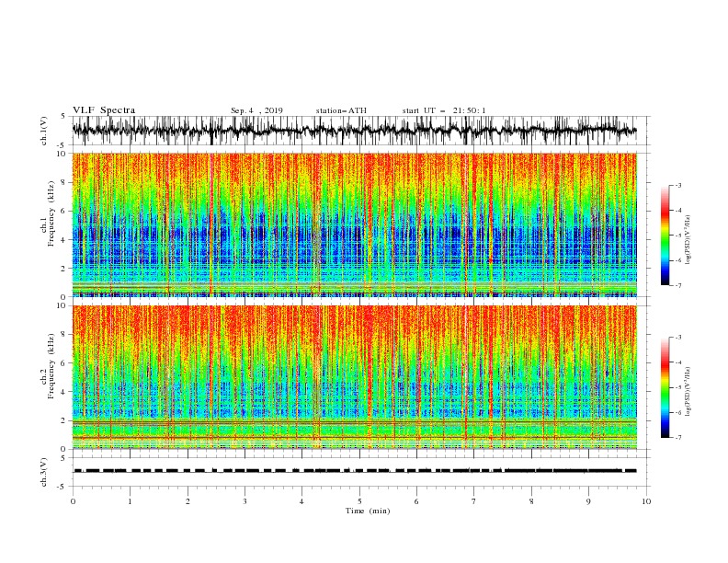Click the time axis tick label "7"
This screenshot has width=728, height=563.
(x=474, y=501)
